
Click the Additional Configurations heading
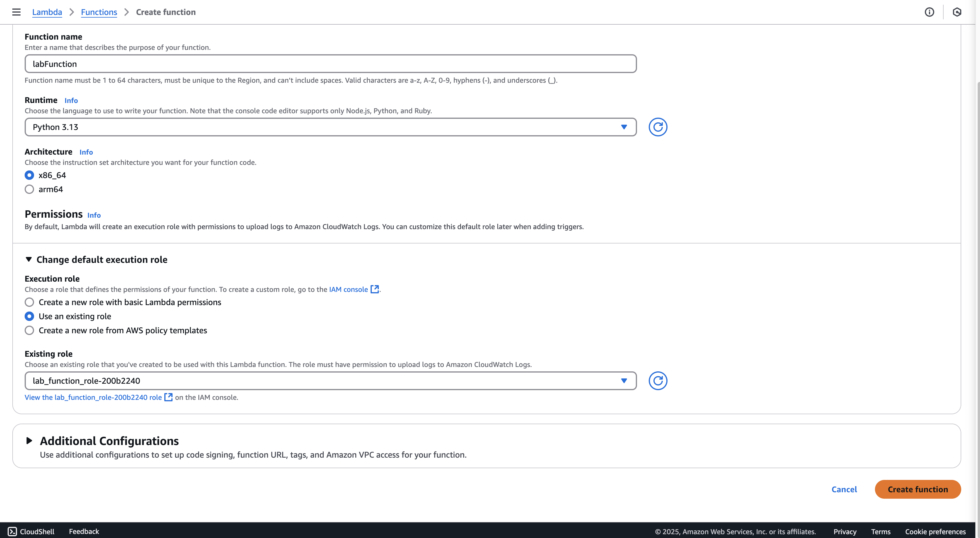click(109, 441)
